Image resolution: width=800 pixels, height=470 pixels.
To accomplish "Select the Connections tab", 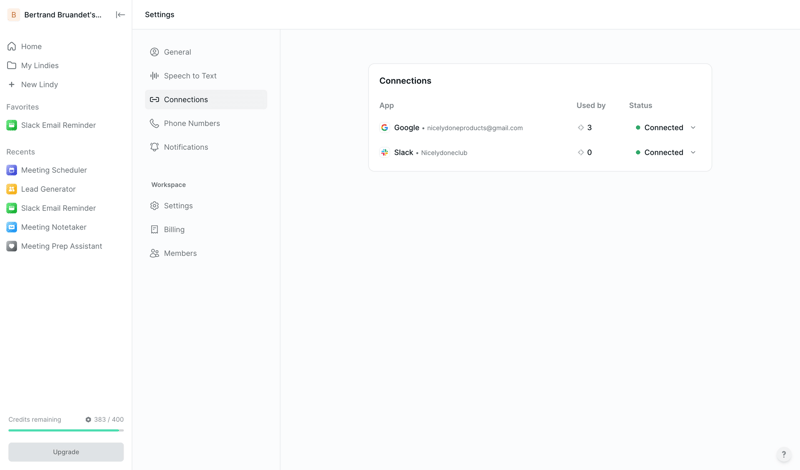I will [206, 100].
